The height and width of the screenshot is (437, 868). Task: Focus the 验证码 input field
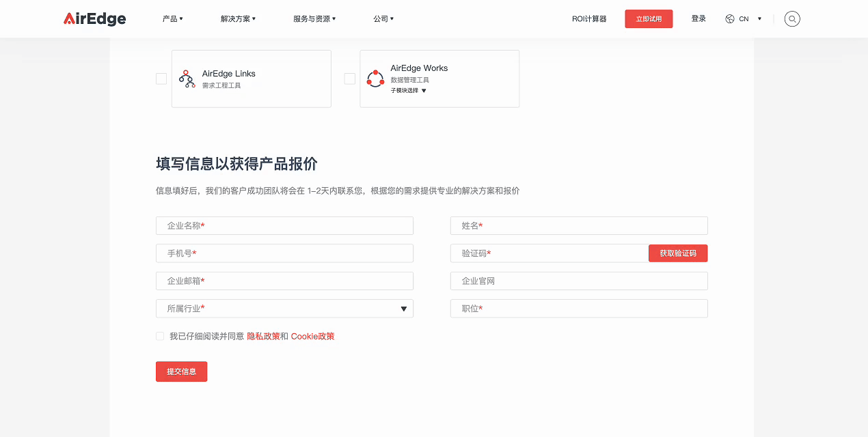click(550, 253)
